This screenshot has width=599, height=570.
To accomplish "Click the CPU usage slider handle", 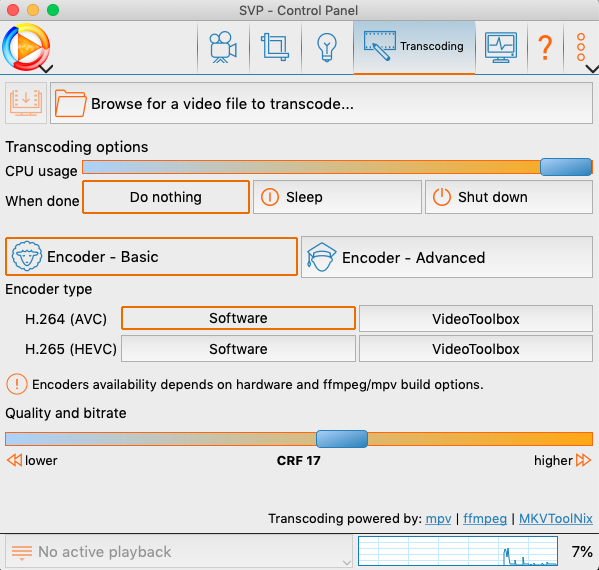I will (566, 167).
